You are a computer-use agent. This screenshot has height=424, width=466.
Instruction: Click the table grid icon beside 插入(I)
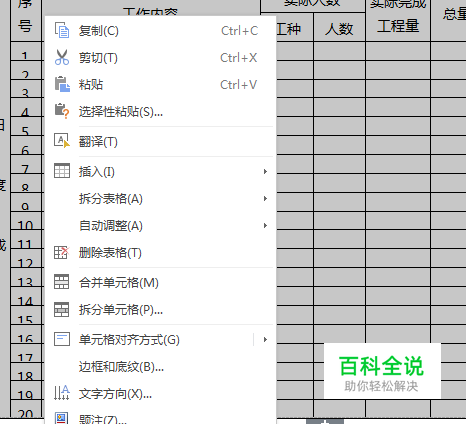tap(62, 171)
